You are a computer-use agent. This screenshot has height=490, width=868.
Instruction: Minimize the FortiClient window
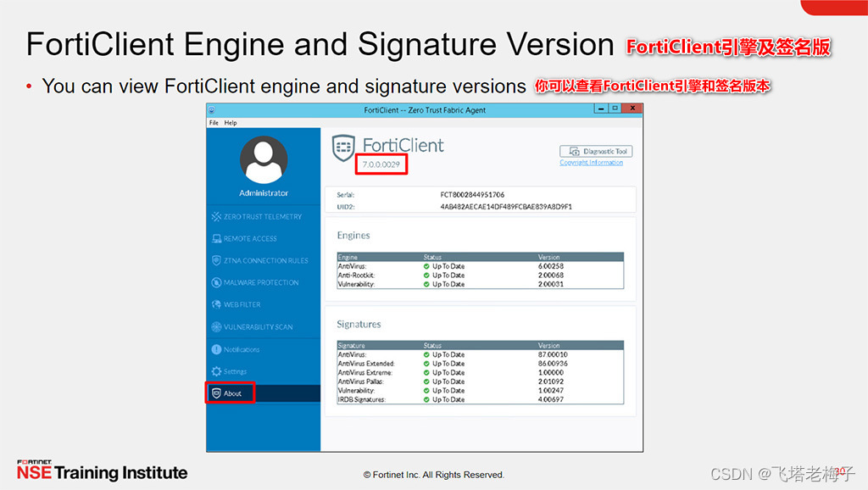click(x=601, y=109)
